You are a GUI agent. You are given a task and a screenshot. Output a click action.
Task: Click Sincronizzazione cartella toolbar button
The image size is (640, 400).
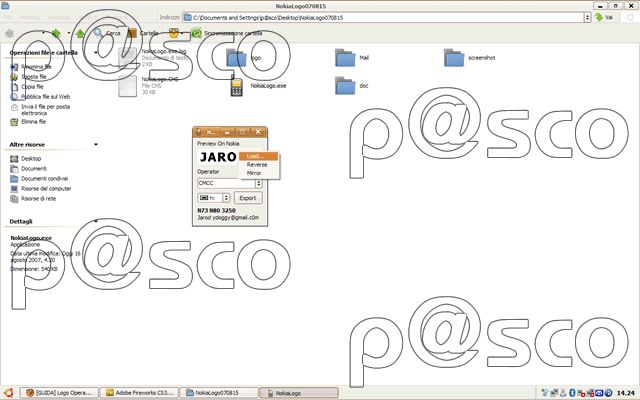coord(227,33)
